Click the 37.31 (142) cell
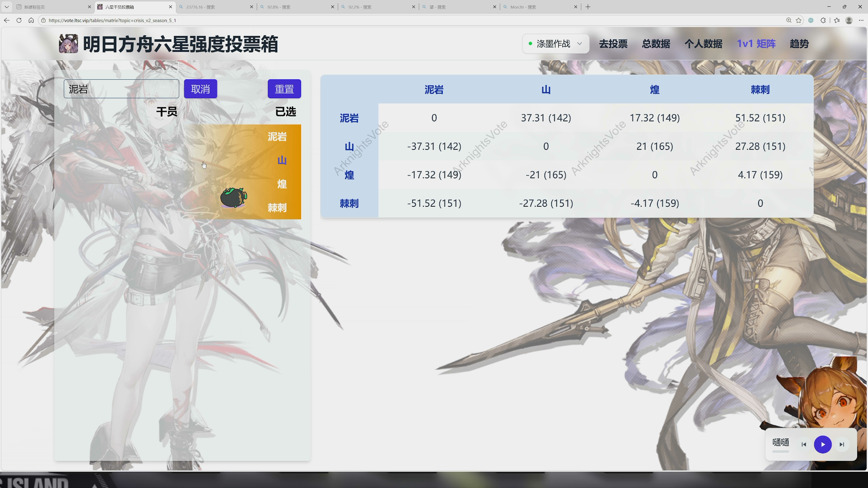 click(546, 118)
